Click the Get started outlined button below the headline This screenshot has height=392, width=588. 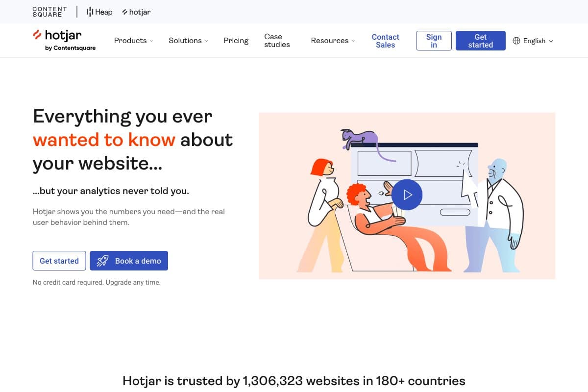tap(59, 261)
